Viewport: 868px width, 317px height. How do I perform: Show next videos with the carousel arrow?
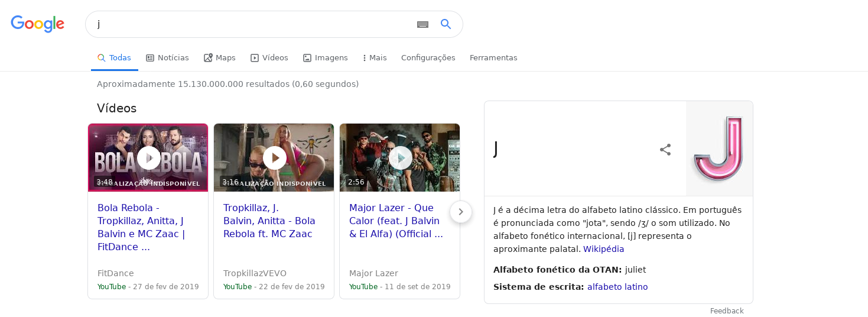pyautogui.click(x=461, y=212)
